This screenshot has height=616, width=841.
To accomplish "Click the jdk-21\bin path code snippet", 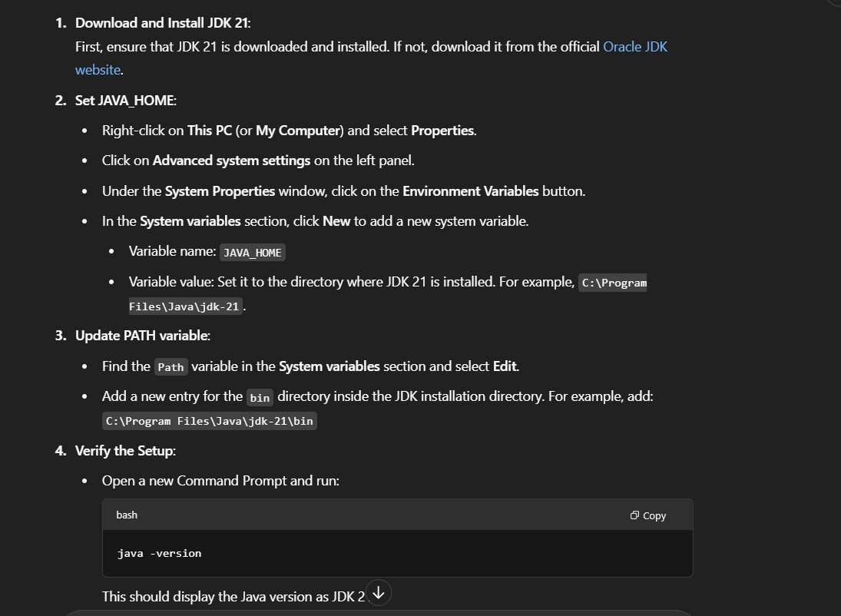I will click(209, 421).
